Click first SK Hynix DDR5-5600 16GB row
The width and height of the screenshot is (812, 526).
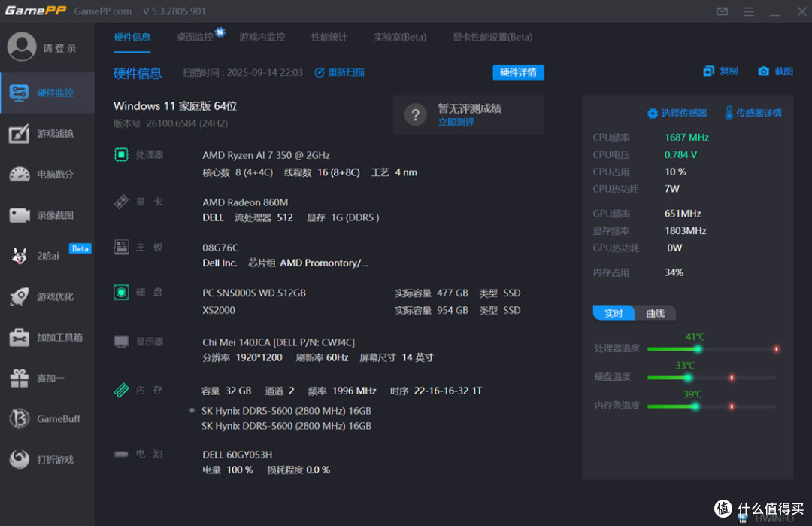286,410
